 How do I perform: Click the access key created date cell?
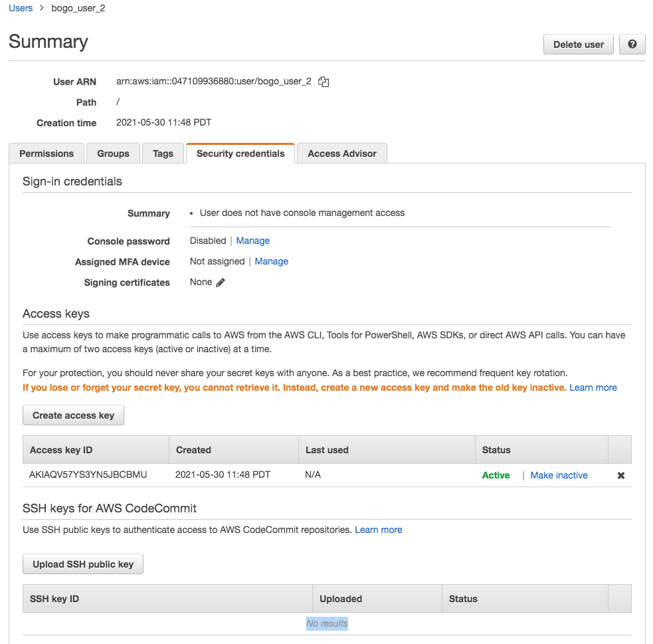point(223,475)
